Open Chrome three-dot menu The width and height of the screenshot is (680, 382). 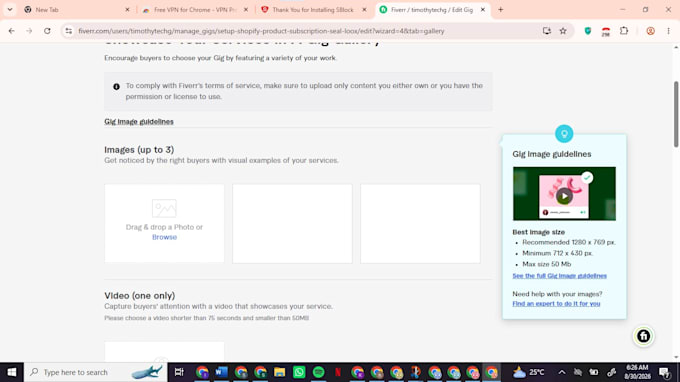click(668, 31)
